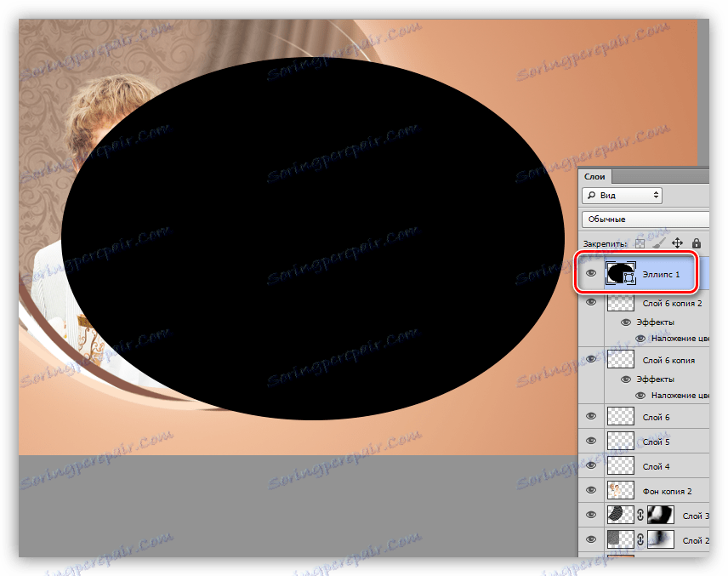Switch to the Слои panel tab
The width and height of the screenshot is (728, 576).
tap(594, 176)
